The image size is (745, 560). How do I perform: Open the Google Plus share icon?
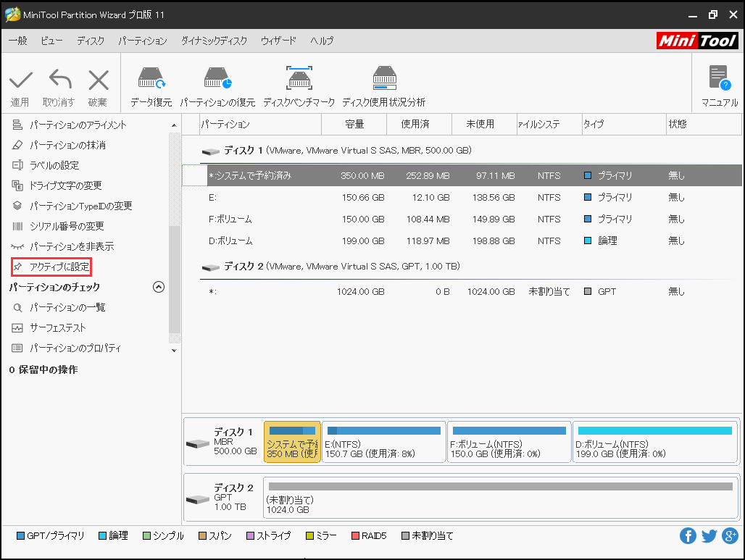(730, 536)
